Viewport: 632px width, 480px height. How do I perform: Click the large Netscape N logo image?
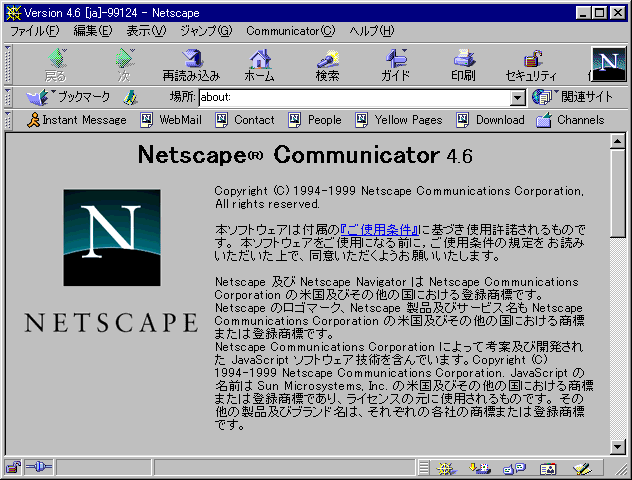[112, 238]
